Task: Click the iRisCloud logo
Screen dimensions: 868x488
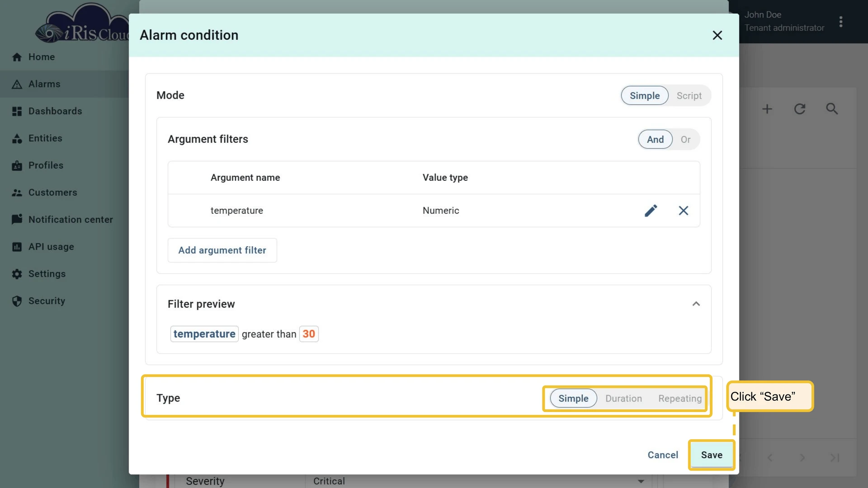Action: pyautogui.click(x=82, y=23)
